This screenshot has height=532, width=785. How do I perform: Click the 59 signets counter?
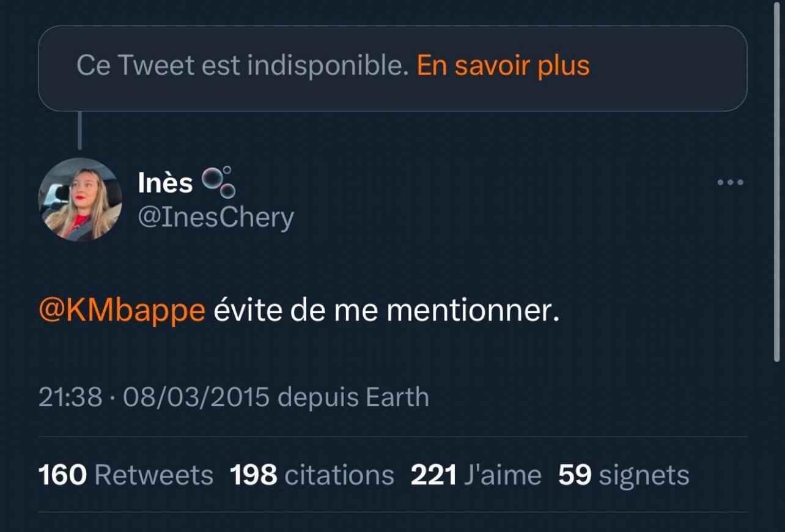tap(624, 475)
